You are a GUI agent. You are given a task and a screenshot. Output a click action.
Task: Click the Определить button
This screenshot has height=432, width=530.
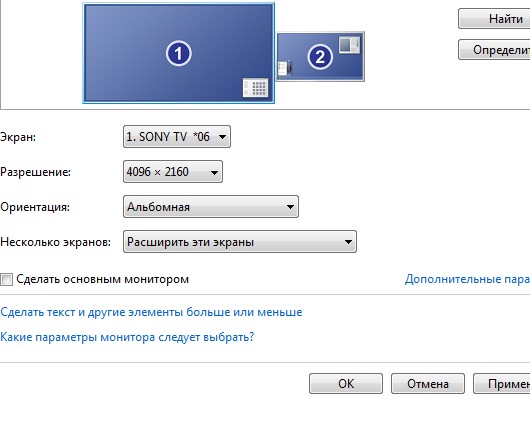(494, 50)
